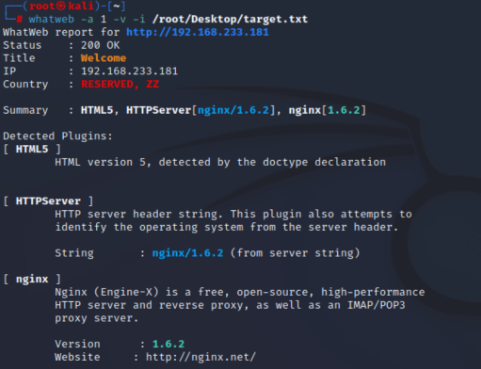Click the -i option flag in command

(139, 19)
